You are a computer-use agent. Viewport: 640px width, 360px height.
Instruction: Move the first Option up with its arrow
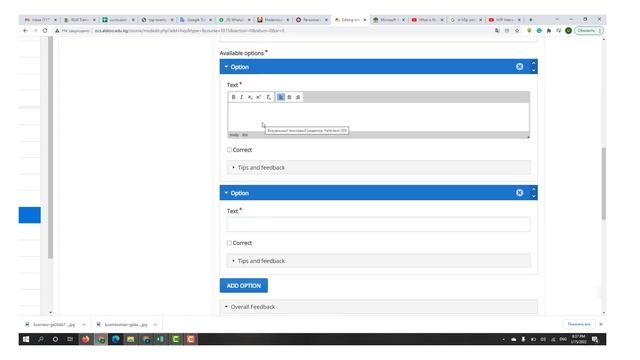tap(533, 63)
